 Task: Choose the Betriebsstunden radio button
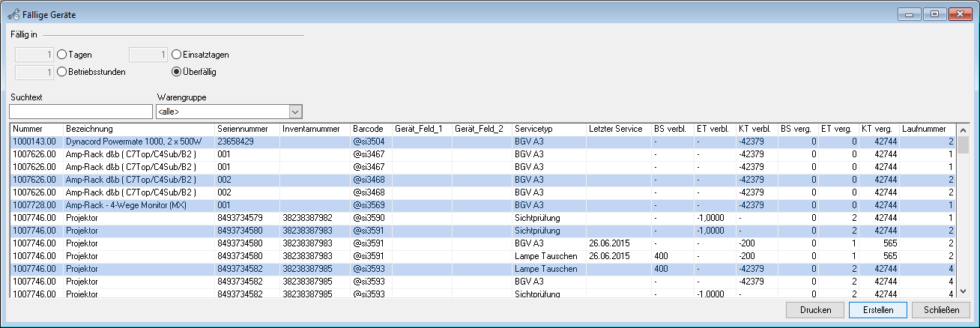tap(62, 72)
